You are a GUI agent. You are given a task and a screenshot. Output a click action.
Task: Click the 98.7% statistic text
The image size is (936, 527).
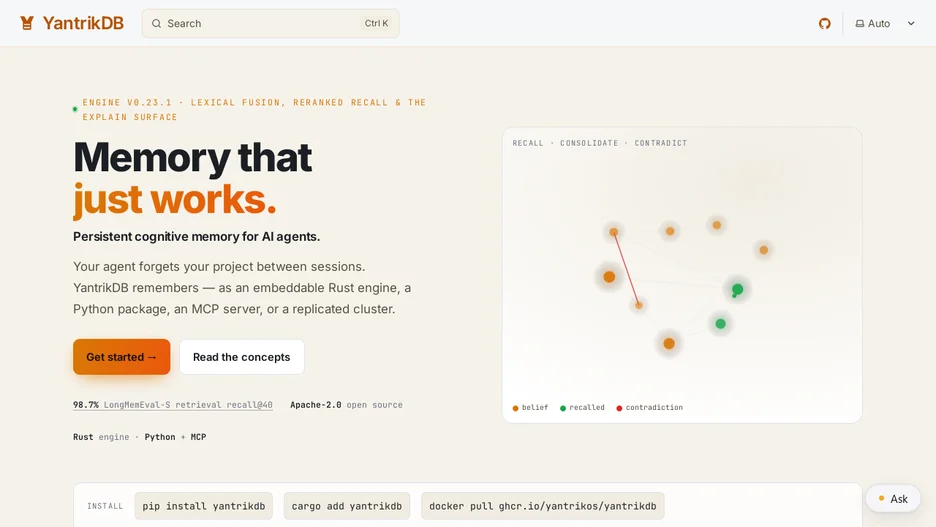[86, 405]
